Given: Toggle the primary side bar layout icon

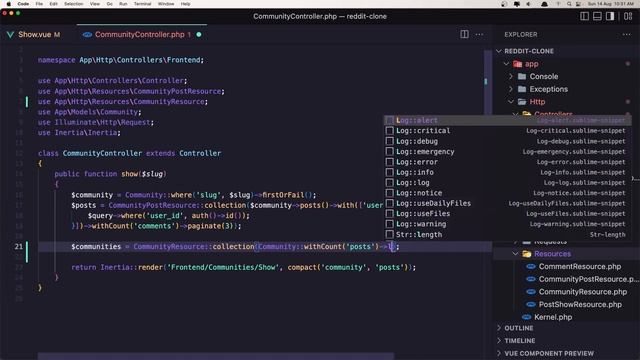Looking at the screenshot, I should (584, 16).
